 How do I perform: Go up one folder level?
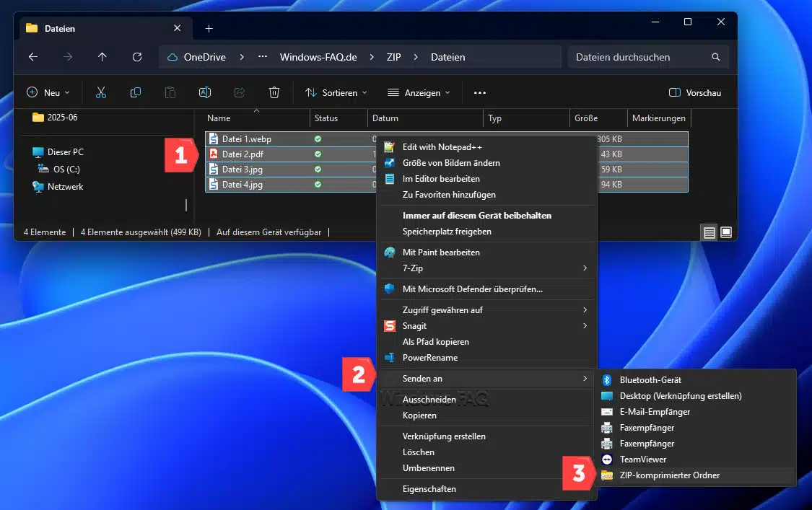coord(102,57)
